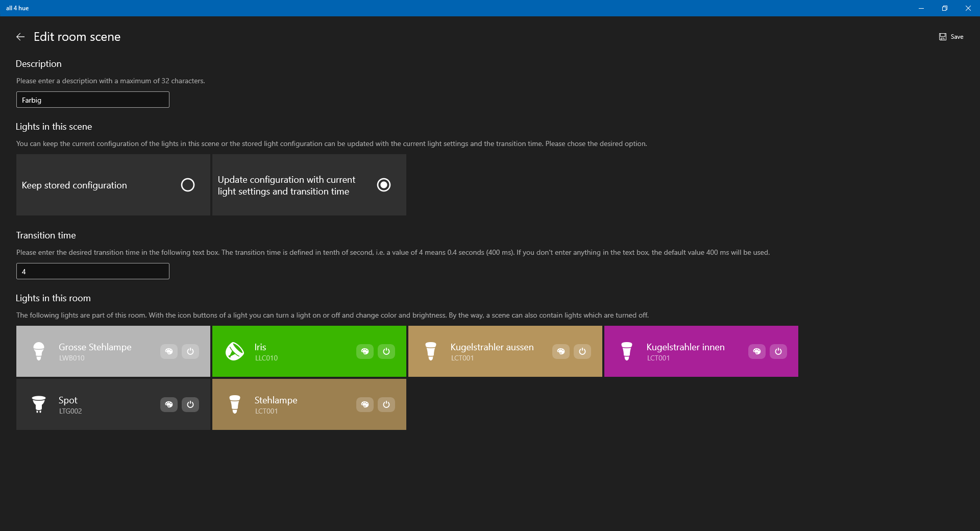The height and width of the screenshot is (531, 980).
Task: Turn off the Stehlampe light
Action: (386, 404)
